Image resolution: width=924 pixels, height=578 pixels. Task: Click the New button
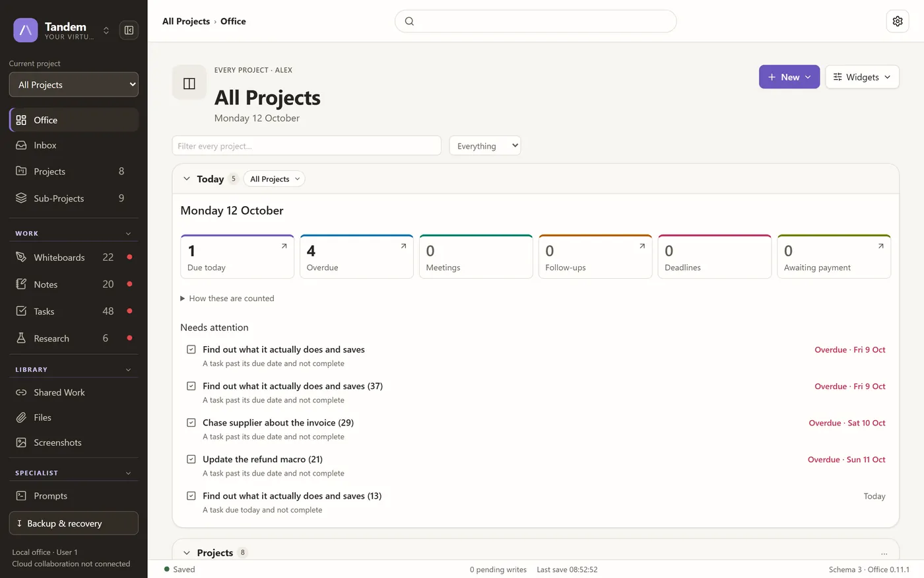coord(789,77)
